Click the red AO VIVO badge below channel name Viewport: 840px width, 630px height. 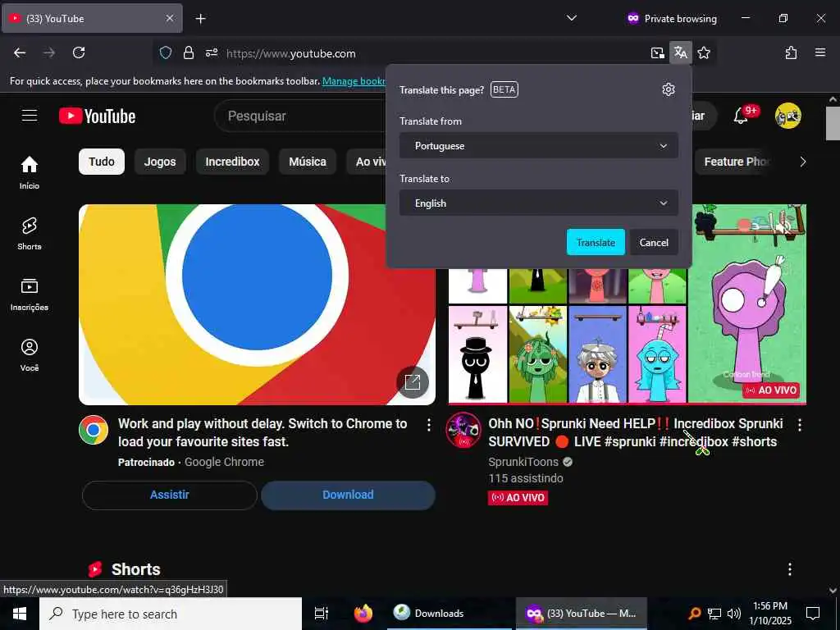click(518, 498)
